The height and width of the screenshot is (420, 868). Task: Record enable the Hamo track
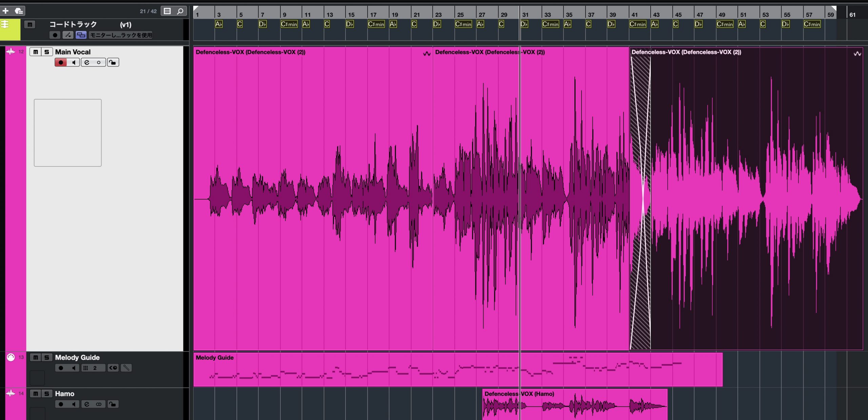tap(61, 404)
